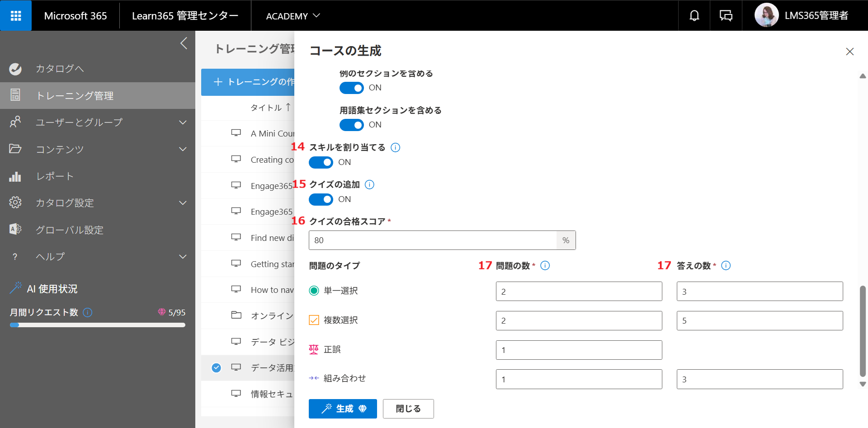Click the トレーニング管理 document icon
868x428 pixels.
pos(15,95)
